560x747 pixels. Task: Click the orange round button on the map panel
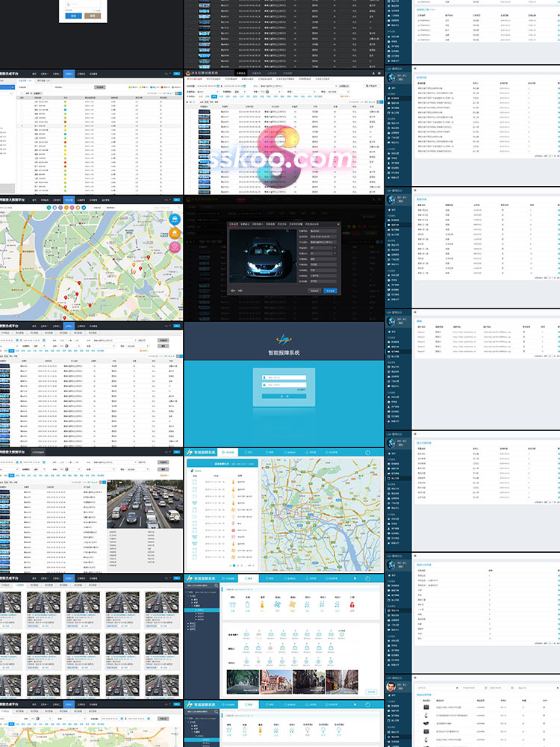point(175,233)
